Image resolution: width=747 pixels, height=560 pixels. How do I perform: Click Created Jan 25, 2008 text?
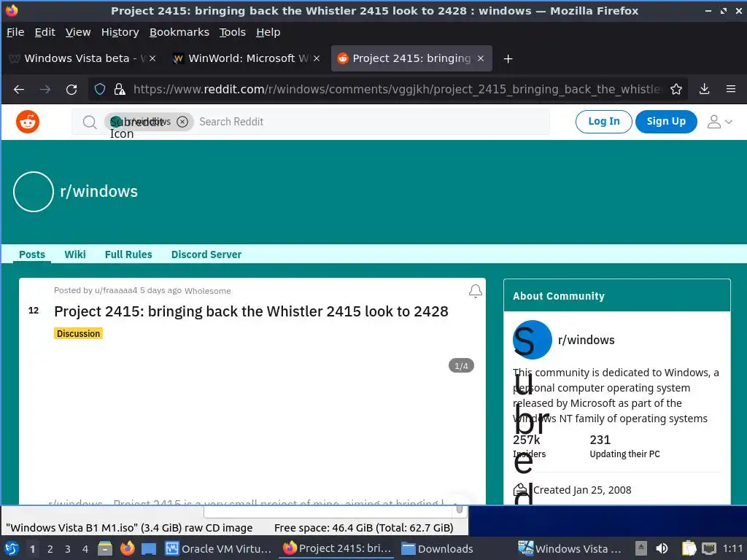point(582,490)
